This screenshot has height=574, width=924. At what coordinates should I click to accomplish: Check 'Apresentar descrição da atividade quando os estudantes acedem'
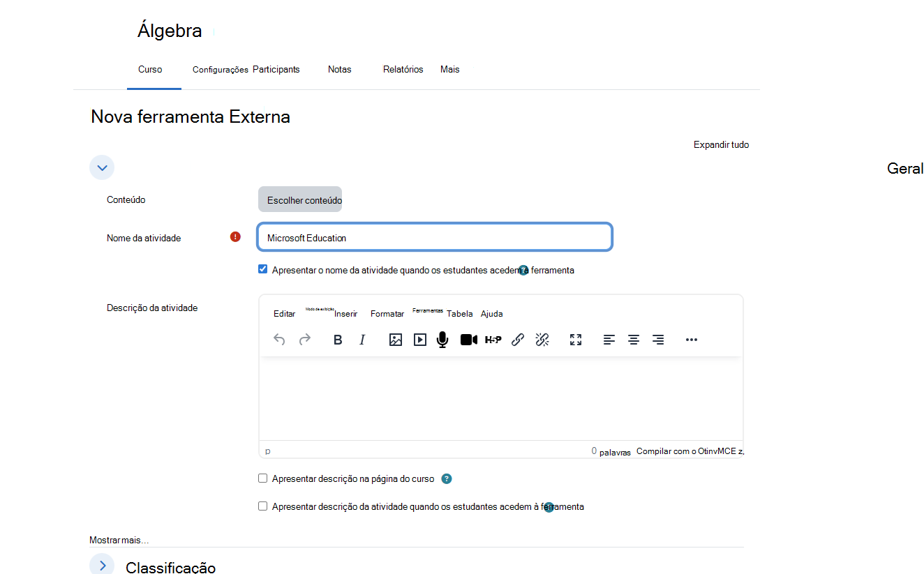pyautogui.click(x=263, y=506)
